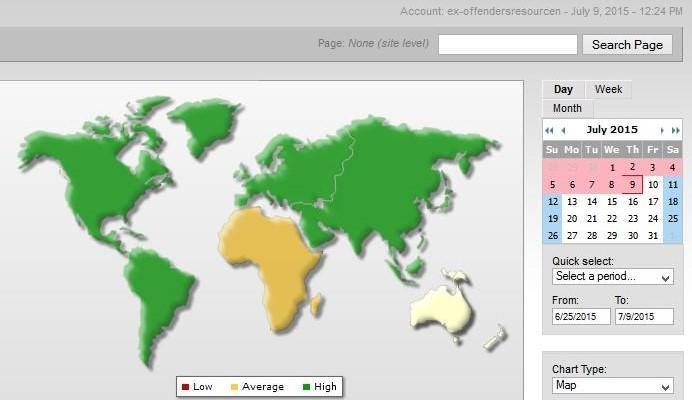Select July 4 in the calendar

coord(673,168)
